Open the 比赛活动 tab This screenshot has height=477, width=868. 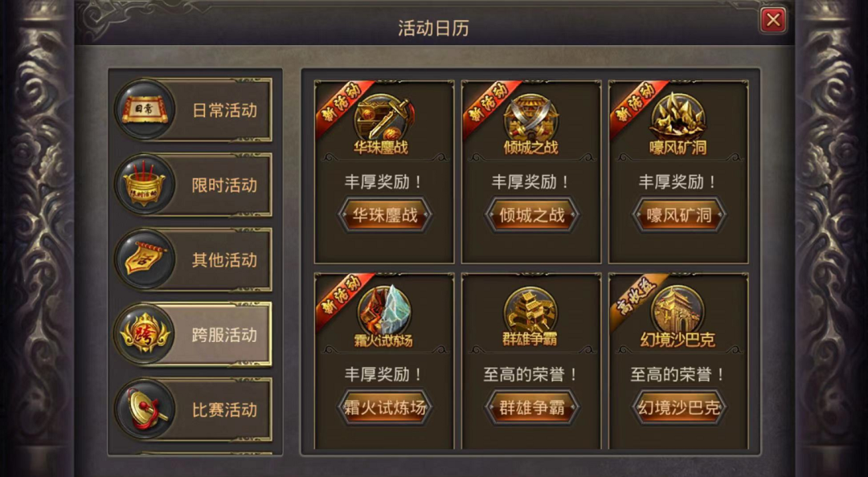[x=193, y=410]
